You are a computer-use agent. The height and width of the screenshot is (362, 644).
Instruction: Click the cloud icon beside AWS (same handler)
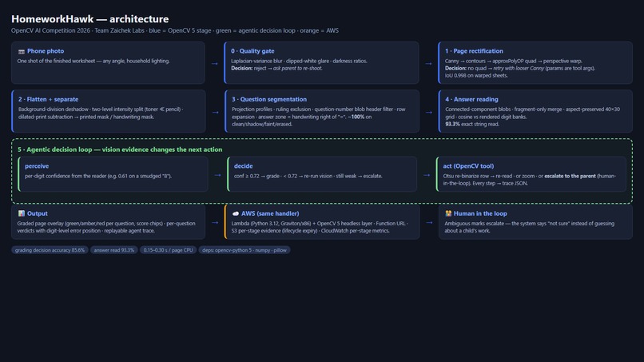pos(236,213)
